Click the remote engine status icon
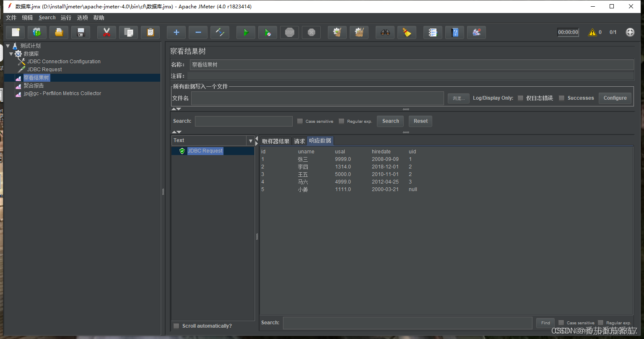The image size is (644, 339). pos(630,32)
